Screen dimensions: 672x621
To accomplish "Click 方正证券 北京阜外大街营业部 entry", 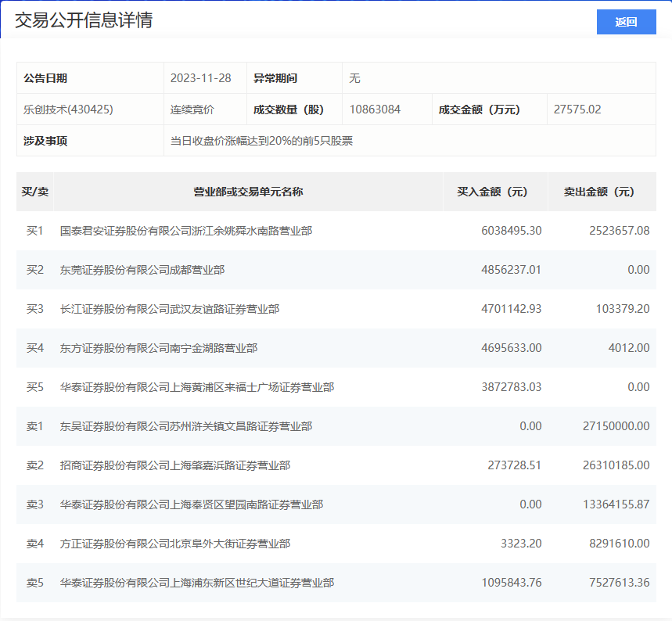I will point(175,544).
